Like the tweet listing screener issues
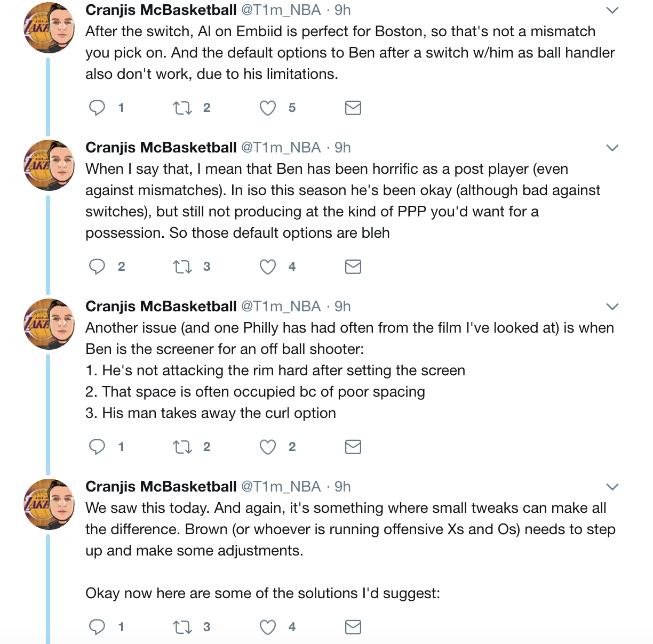 click(x=268, y=447)
